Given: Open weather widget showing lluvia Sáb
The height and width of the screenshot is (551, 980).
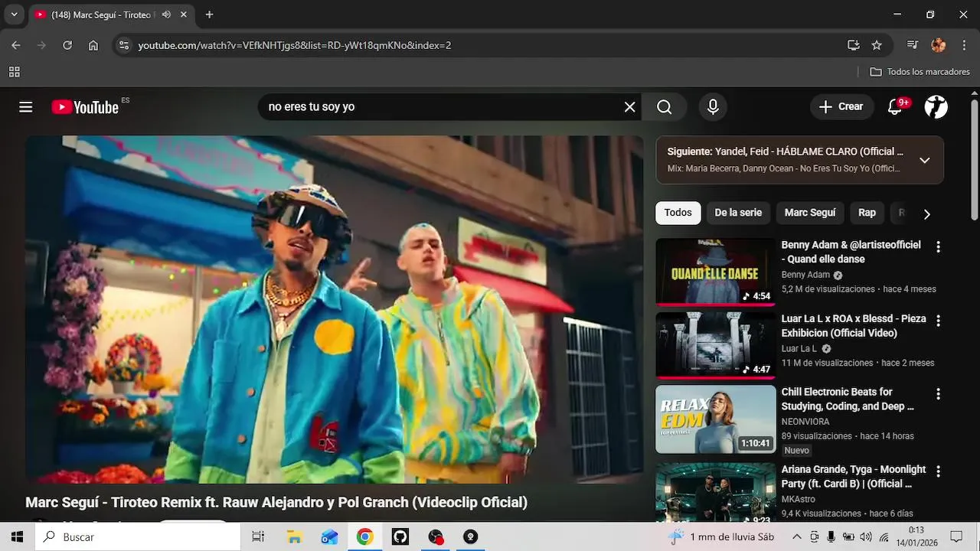Looking at the screenshot, I should (x=721, y=537).
